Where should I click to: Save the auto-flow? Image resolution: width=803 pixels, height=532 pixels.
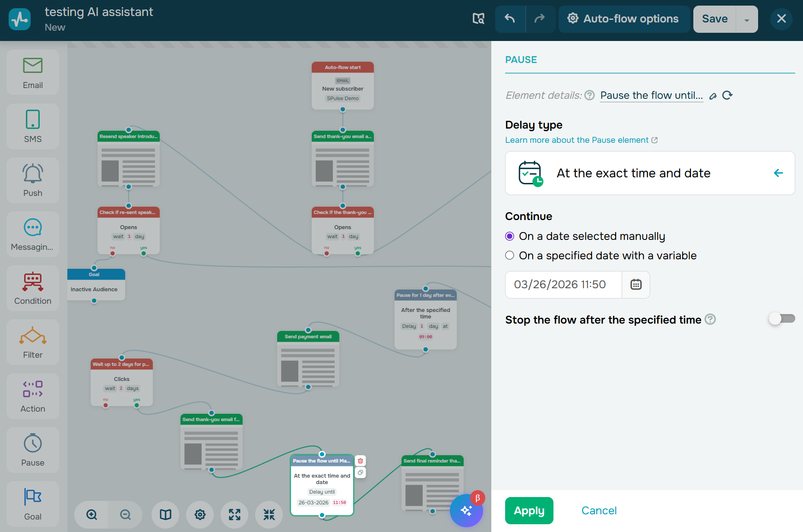click(714, 19)
